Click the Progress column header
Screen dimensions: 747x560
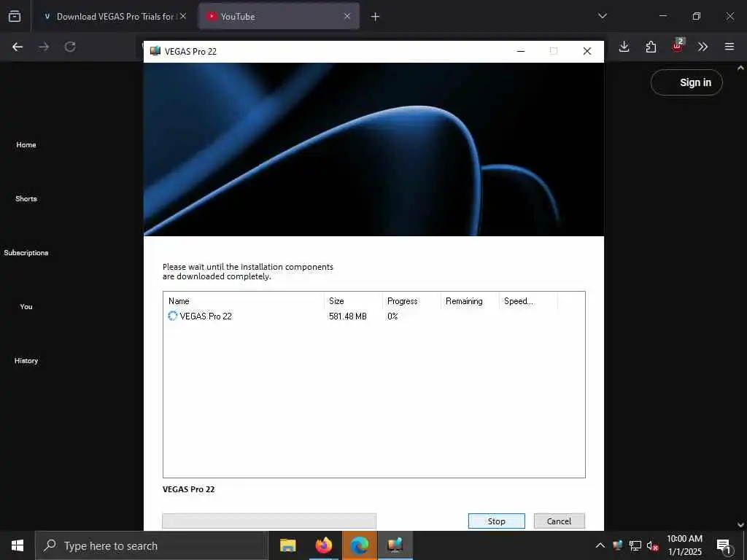[411, 301]
